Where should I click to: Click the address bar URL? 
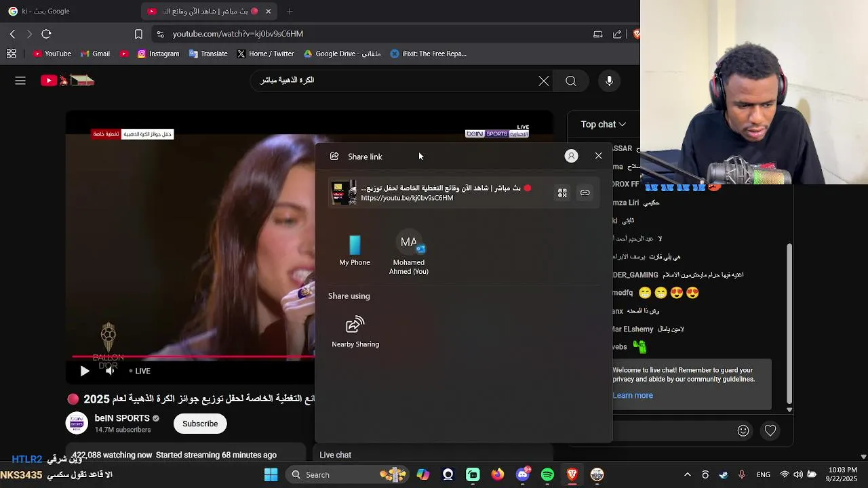(237, 34)
